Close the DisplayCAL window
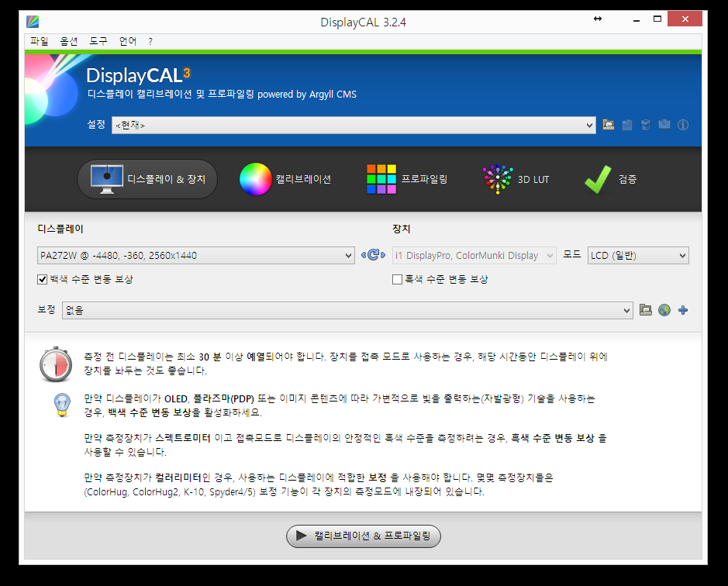 [x=685, y=19]
